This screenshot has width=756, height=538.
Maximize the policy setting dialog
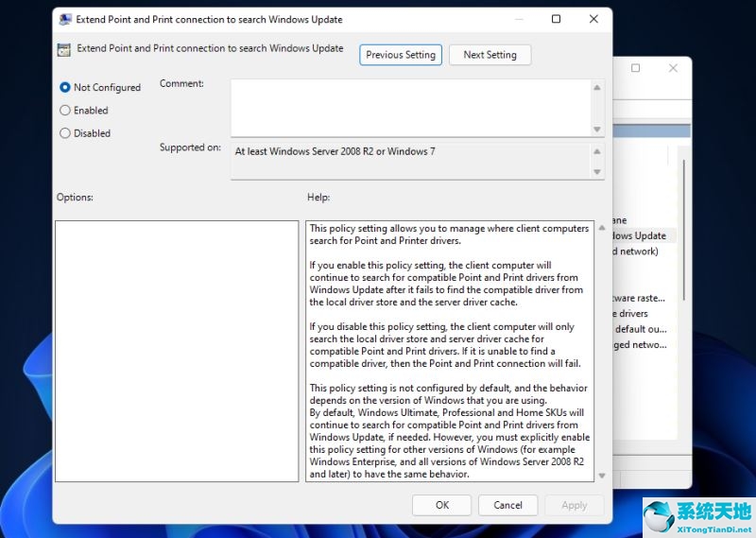click(x=556, y=19)
